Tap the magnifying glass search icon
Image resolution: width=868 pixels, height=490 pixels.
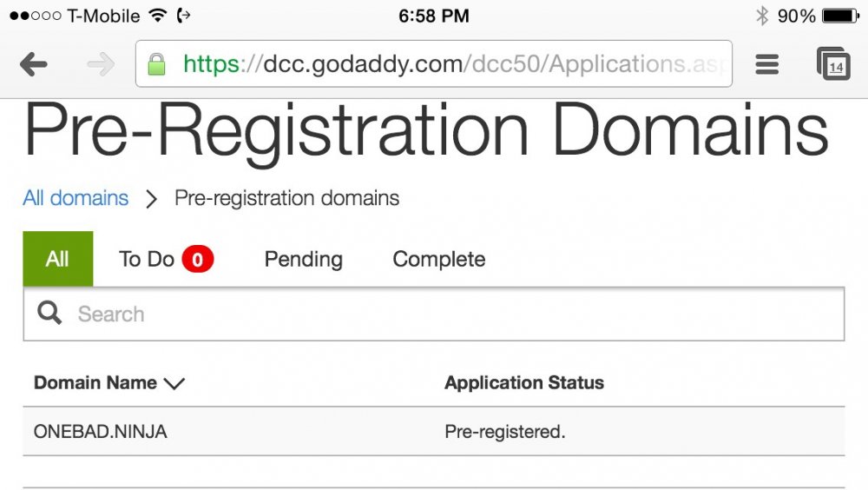pyautogui.click(x=50, y=314)
